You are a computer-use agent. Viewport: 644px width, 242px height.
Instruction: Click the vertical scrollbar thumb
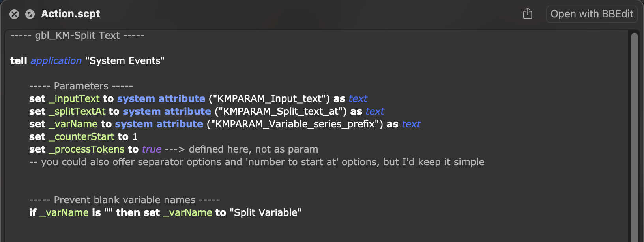tap(635, 134)
